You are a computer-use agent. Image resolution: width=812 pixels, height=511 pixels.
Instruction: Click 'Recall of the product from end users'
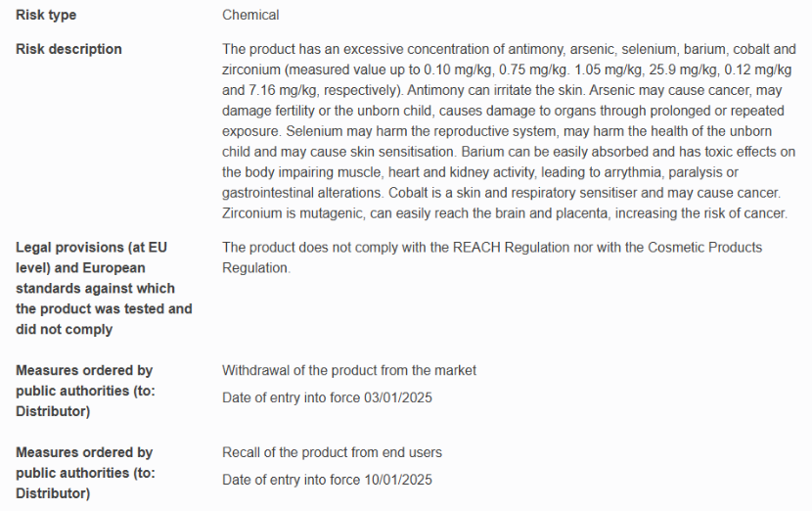[332, 452]
